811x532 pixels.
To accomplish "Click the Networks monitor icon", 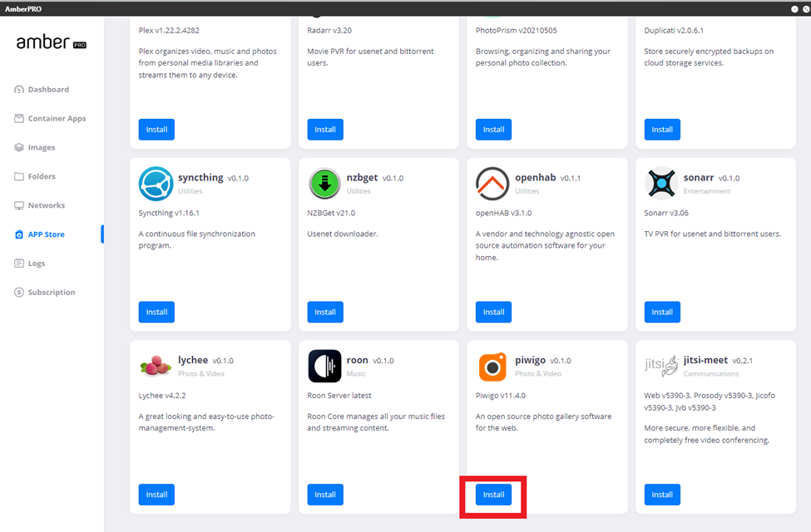I will point(19,205).
